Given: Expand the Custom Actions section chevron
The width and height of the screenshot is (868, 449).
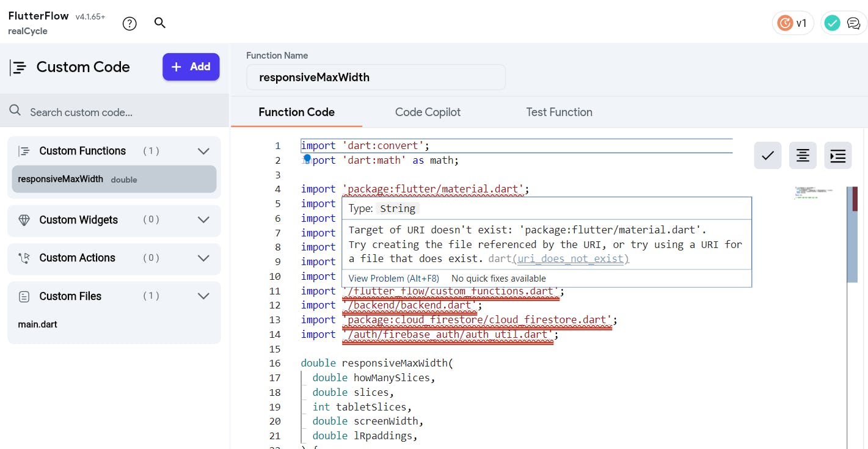Looking at the screenshot, I should pos(203,258).
